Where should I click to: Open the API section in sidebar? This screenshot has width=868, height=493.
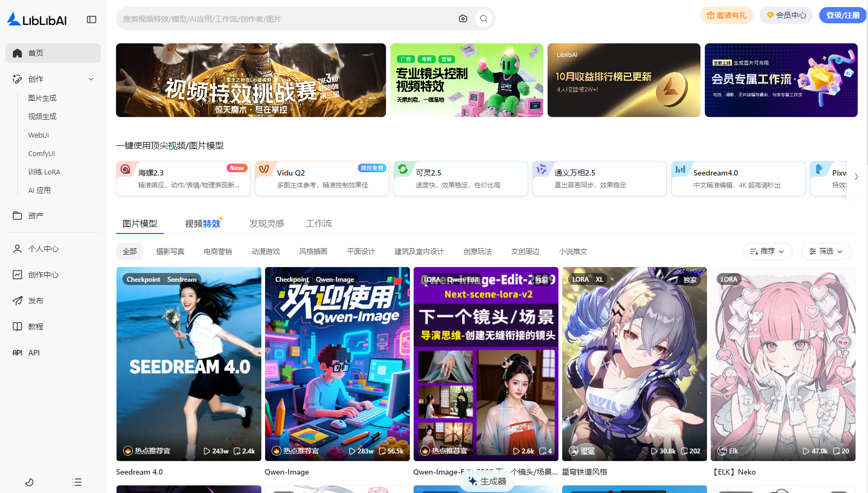click(34, 352)
